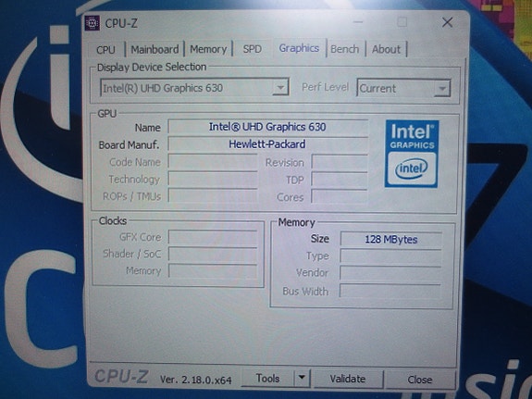Click the Intel Graphics logo badge
The height and width of the screenshot is (399, 532).
point(412,154)
